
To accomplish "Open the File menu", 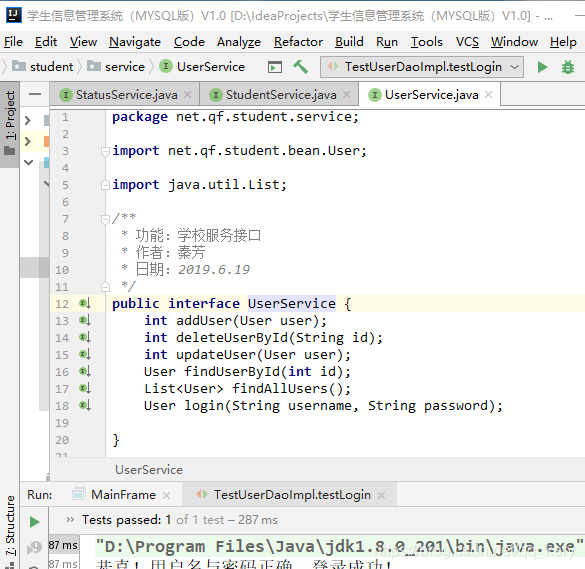I will pos(13,42).
